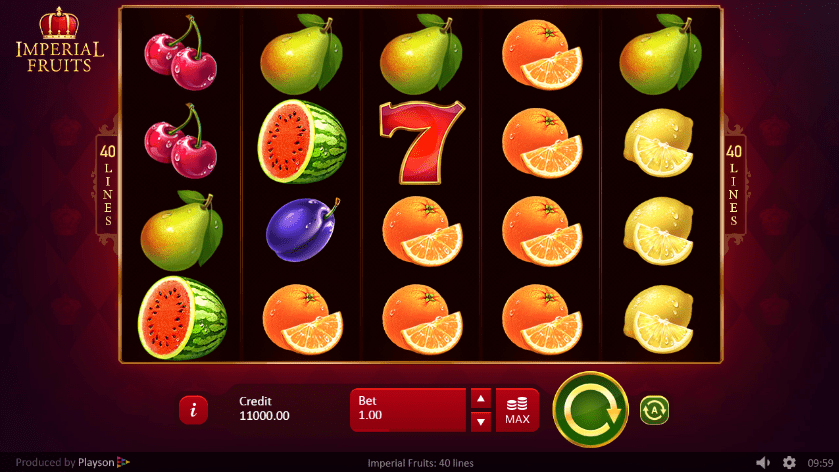Image resolution: width=839 pixels, height=472 pixels.
Task: Click the right 40 Lines indicator
Action: pyautogui.click(x=734, y=185)
